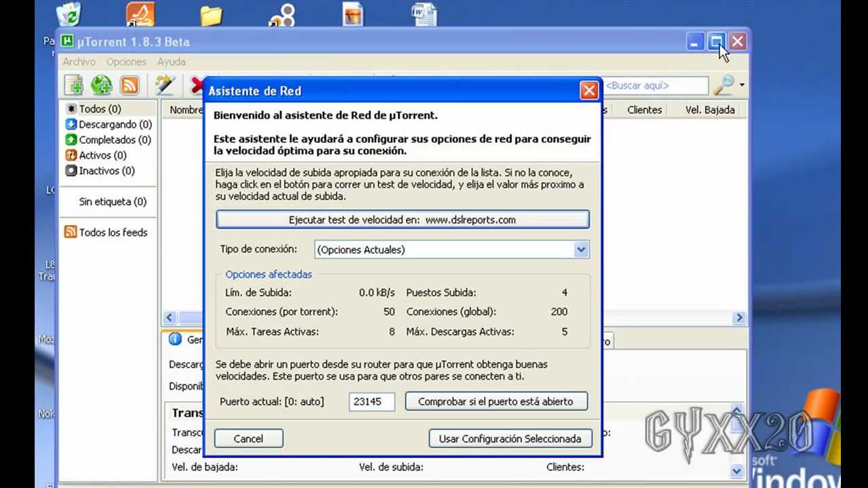This screenshot has width=868, height=488.
Task: Open the Recycle Bin desktop icon
Action: (68, 14)
